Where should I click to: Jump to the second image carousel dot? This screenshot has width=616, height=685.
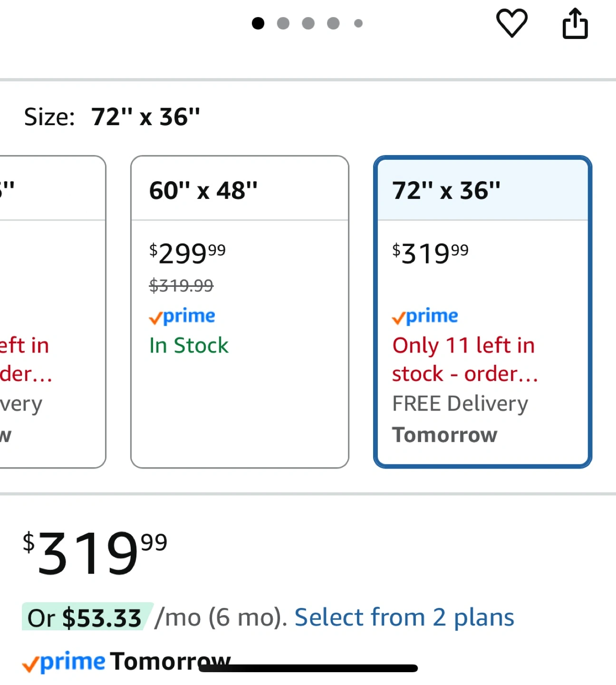[x=283, y=23]
